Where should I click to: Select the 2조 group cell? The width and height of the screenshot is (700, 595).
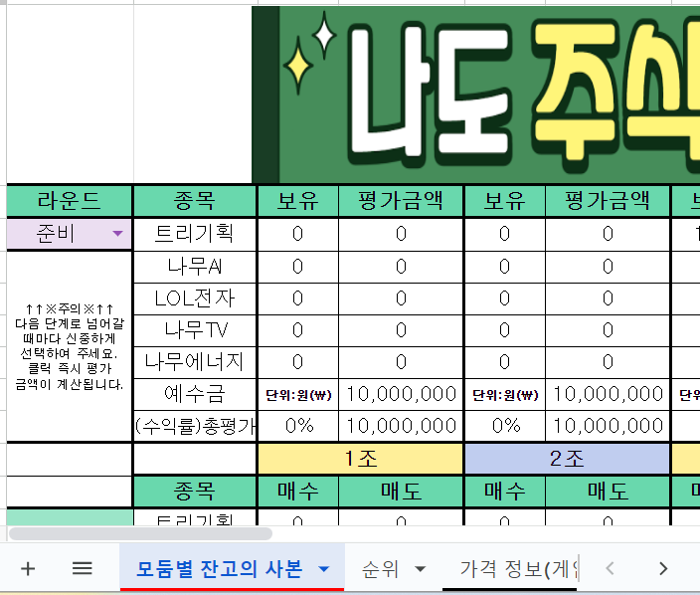click(x=567, y=459)
